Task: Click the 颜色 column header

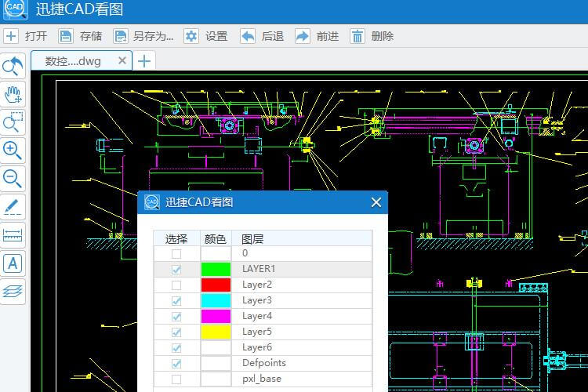Action: [216, 238]
